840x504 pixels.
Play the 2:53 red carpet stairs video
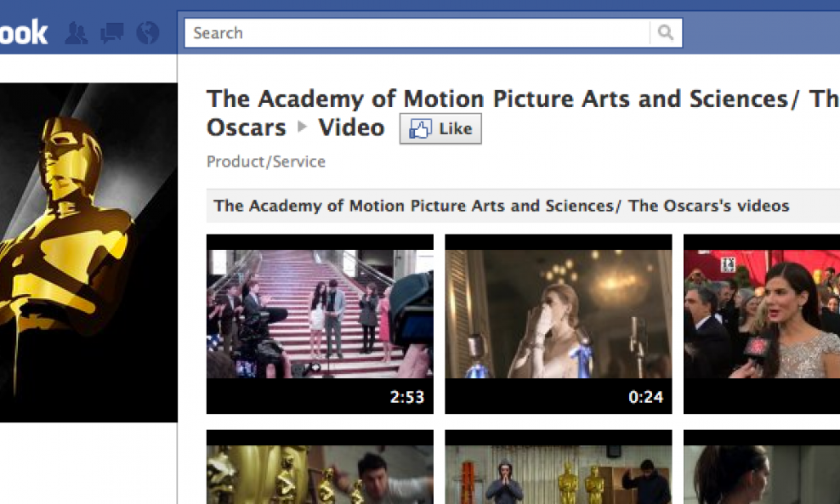(x=320, y=324)
